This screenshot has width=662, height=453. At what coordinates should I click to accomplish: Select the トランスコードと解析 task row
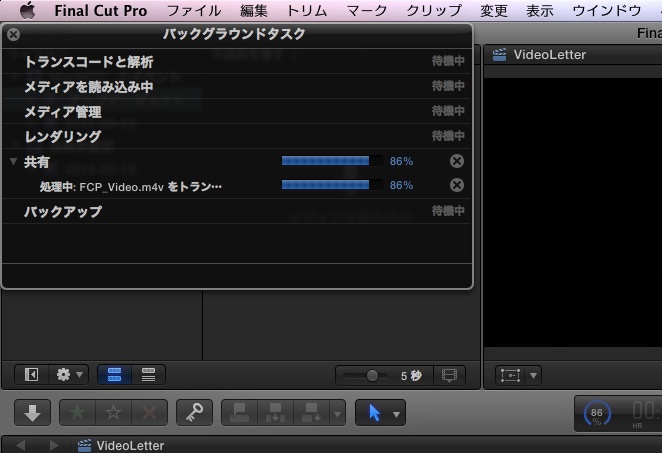click(x=237, y=61)
